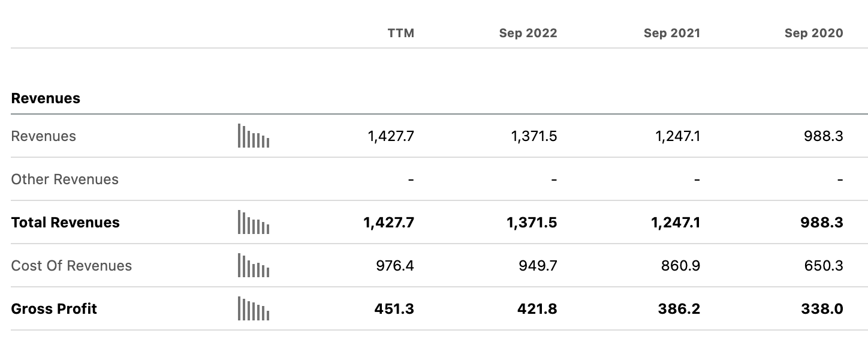Click the Gross Profit row label
Screen dimensions: 868x348
click(x=54, y=309)
